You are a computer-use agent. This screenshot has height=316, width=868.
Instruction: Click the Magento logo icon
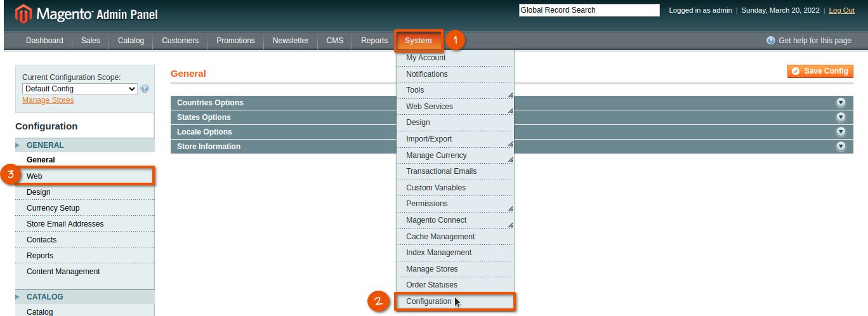pyautogui.click(x=23, y=14)
